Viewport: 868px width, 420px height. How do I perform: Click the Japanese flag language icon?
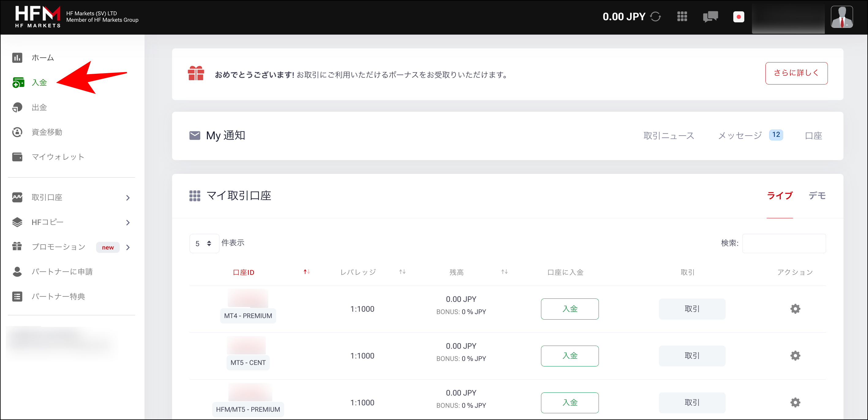[738, 17]
